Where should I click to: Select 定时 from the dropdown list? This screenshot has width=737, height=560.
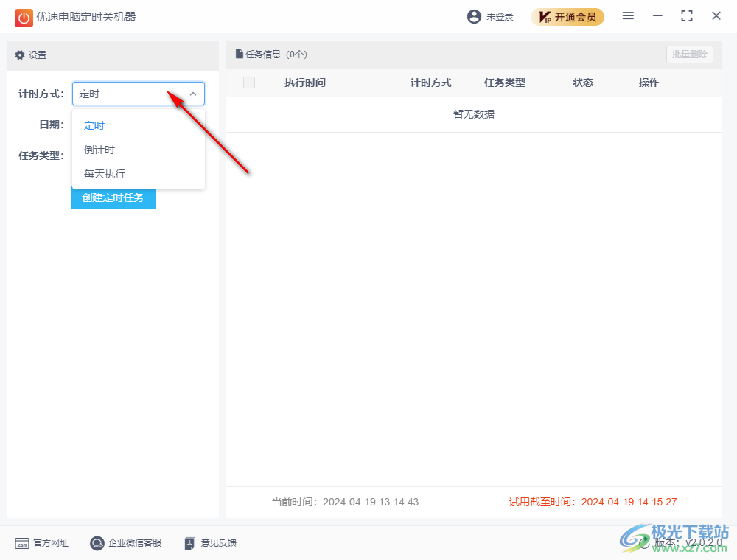click(x=94, y=125)
